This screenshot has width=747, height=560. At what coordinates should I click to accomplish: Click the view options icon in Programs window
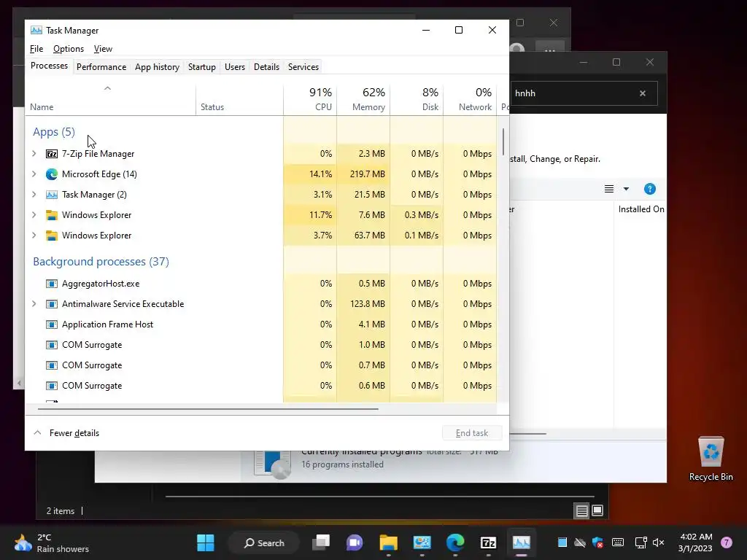tap(609, 189)
